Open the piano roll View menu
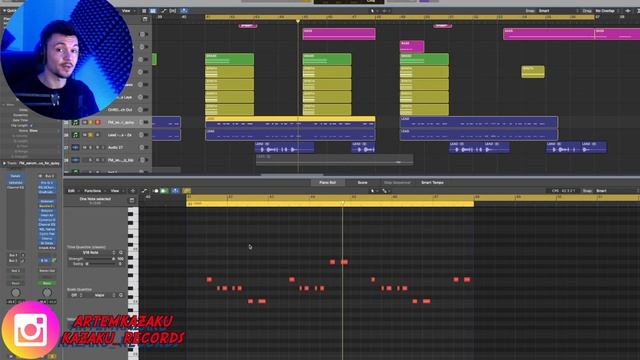This screenshot has height=360, width=640. [115, 191]
